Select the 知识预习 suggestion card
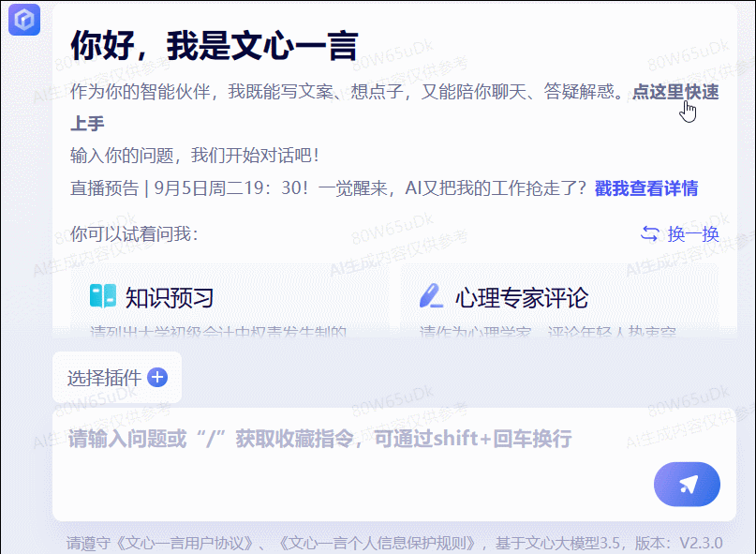This screenshot has width=756, height=554. [230, 299]
